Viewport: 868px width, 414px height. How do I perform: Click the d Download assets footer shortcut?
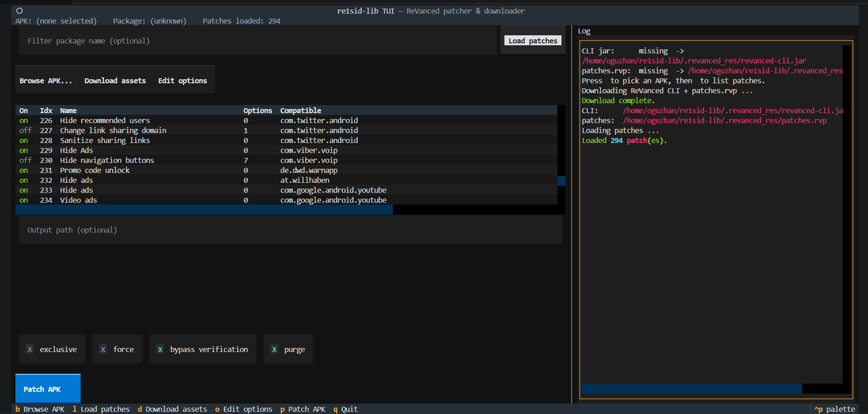[172, 409]
